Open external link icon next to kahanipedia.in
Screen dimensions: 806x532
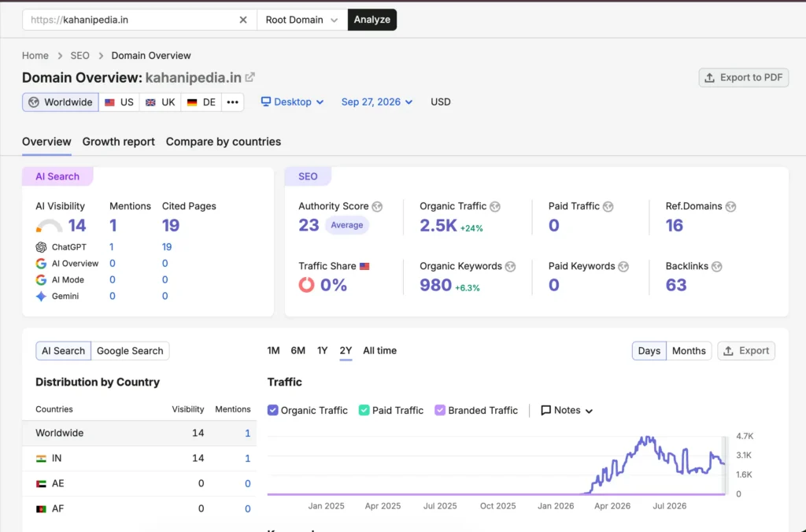[250, 77]
